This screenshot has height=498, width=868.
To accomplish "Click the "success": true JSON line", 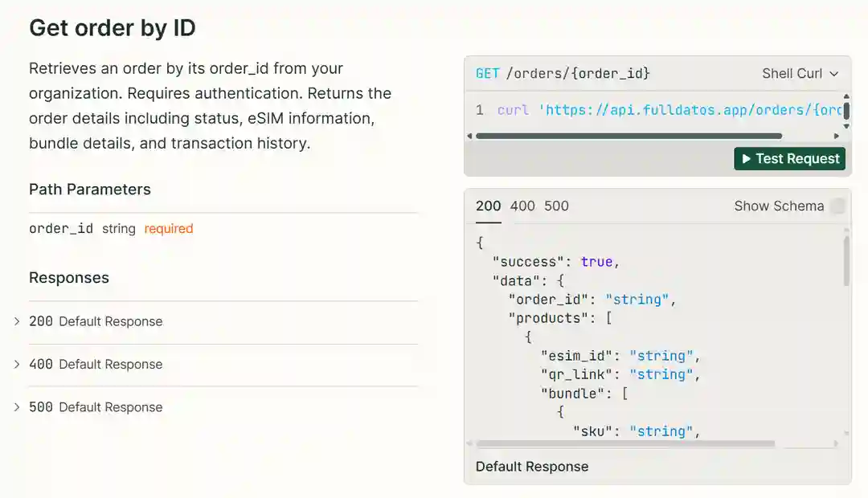I will point(556,262).
